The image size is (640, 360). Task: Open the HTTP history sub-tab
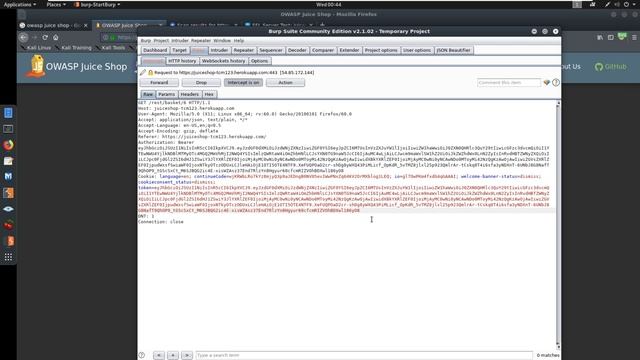pos(182,61)
